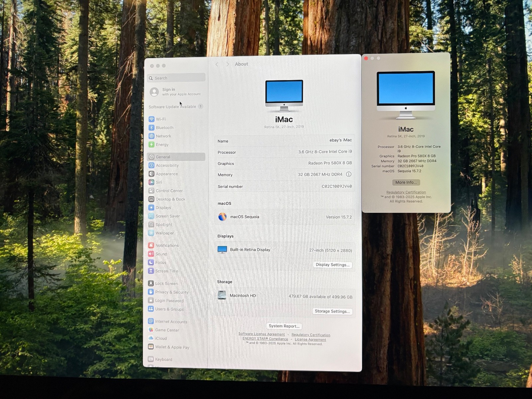Click the macOS Sequoia logo icon
Image resolution: width=532 pixels, height=399 pixels.
click(x=222, y=217)
